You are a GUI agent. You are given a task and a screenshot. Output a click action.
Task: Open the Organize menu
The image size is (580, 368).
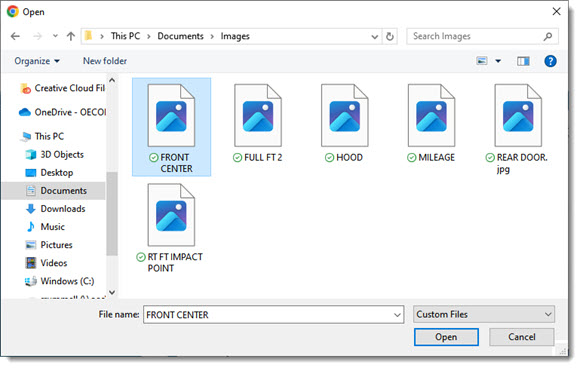(x=37, y=61)
